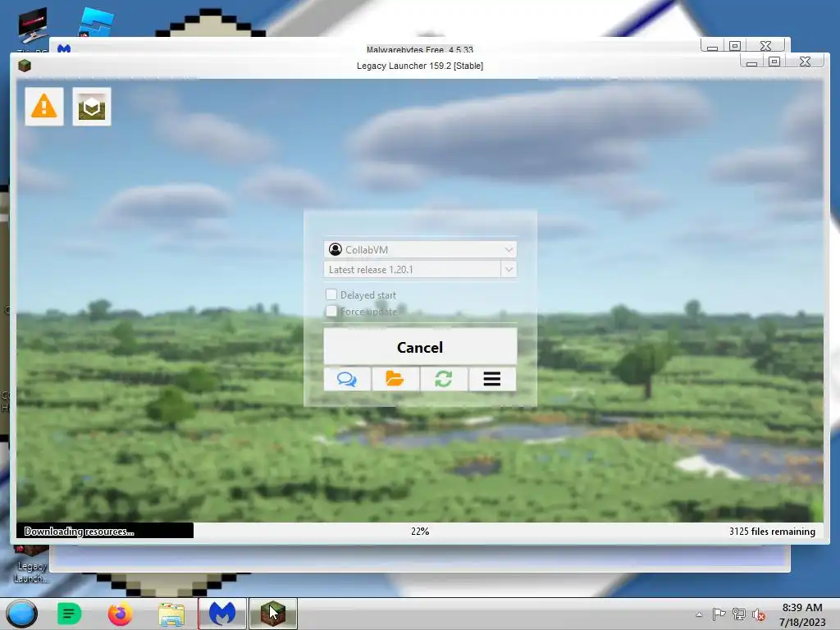Cancel the resource download
This screenshot has width=840, height=630.
(420, 347)
